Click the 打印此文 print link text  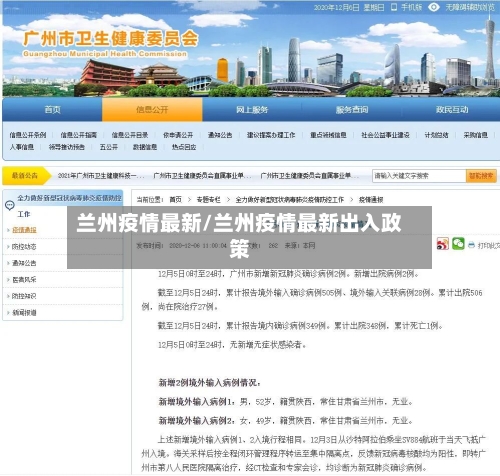point(489,245)
